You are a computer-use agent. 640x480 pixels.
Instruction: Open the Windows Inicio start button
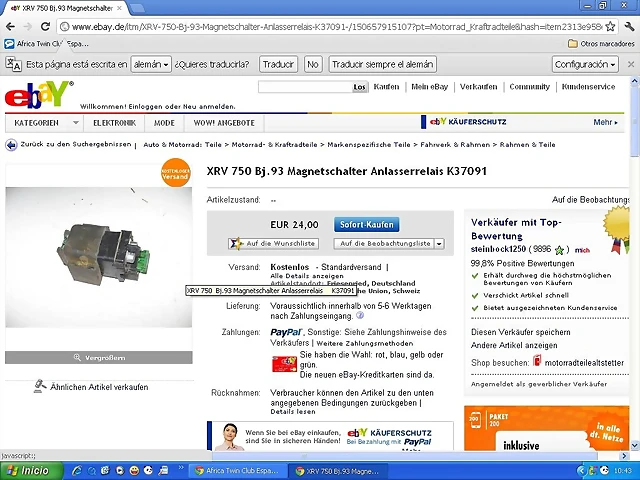pos(31,471)
